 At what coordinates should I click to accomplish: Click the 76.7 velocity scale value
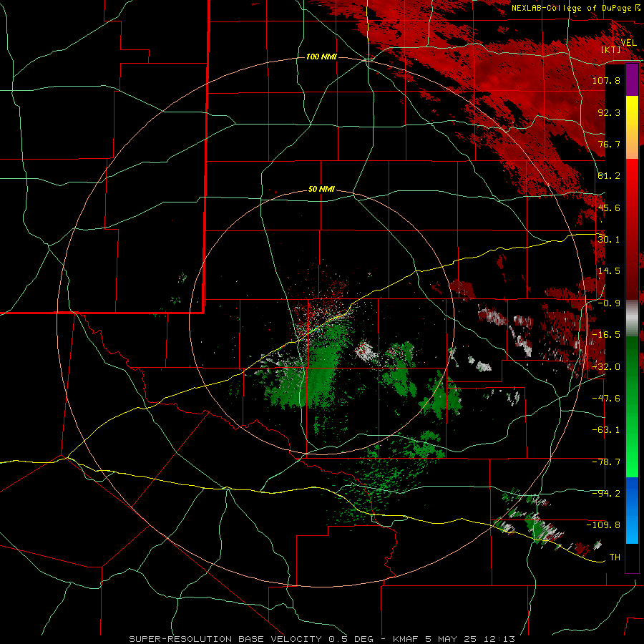pos(609,144)
